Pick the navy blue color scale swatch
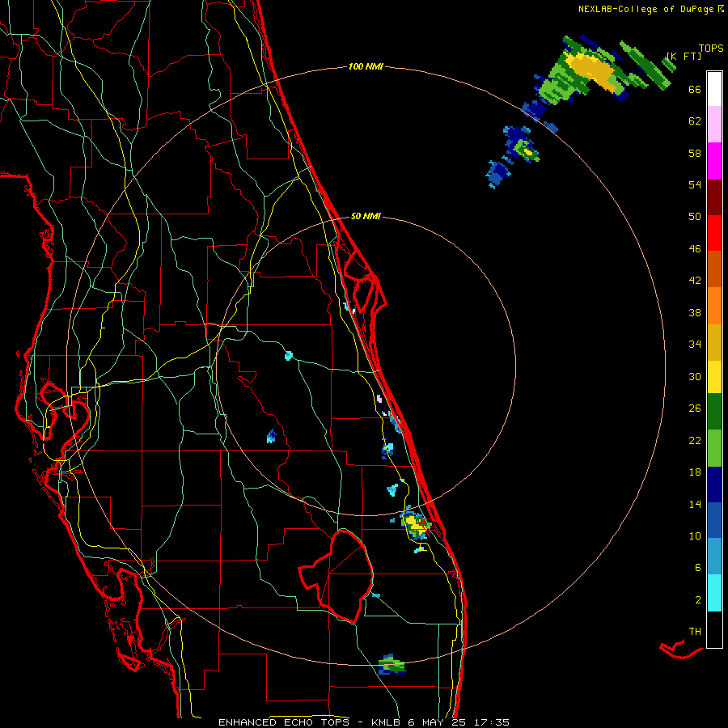728x728 pixels. 714,485
